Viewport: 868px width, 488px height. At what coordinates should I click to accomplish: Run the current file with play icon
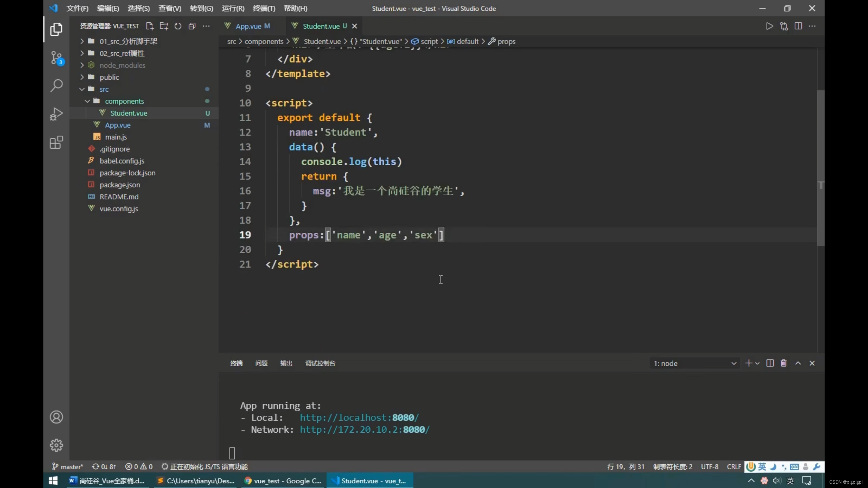pyautogui.click(x=769, y=26)
